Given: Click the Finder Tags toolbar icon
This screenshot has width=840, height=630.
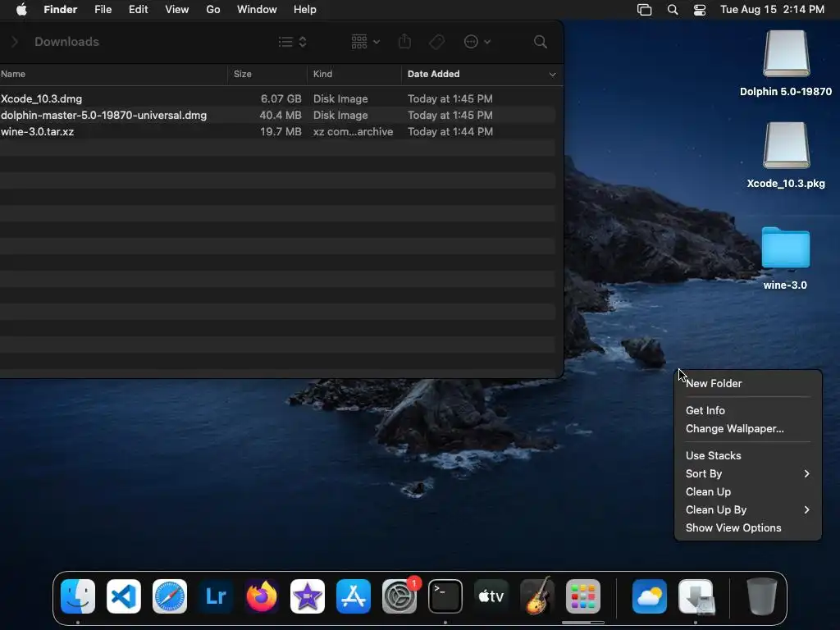Looking at the screenshot, I should [436, 42].
